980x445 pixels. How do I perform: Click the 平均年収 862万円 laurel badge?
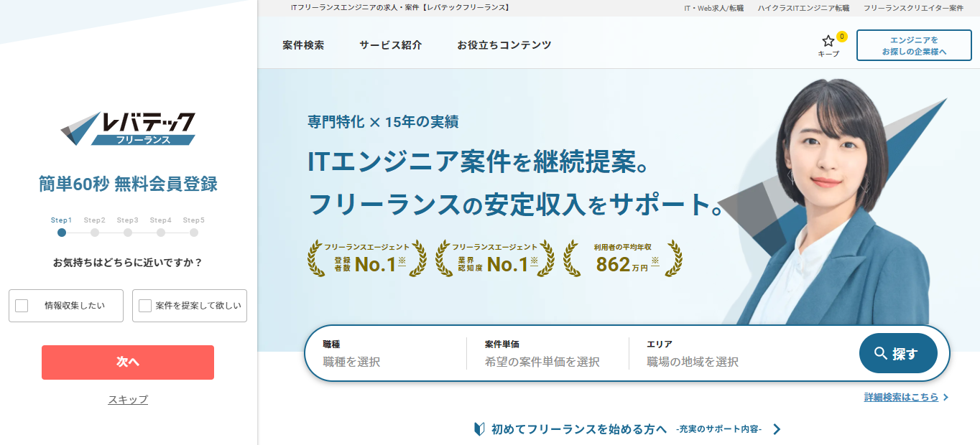click(622, 258)
